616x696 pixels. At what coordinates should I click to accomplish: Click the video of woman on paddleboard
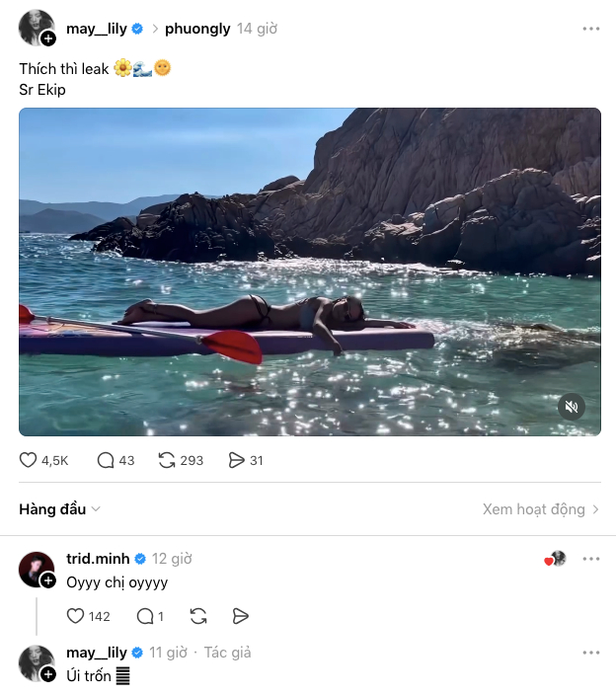pyautogui.click(x=309, y=271)
